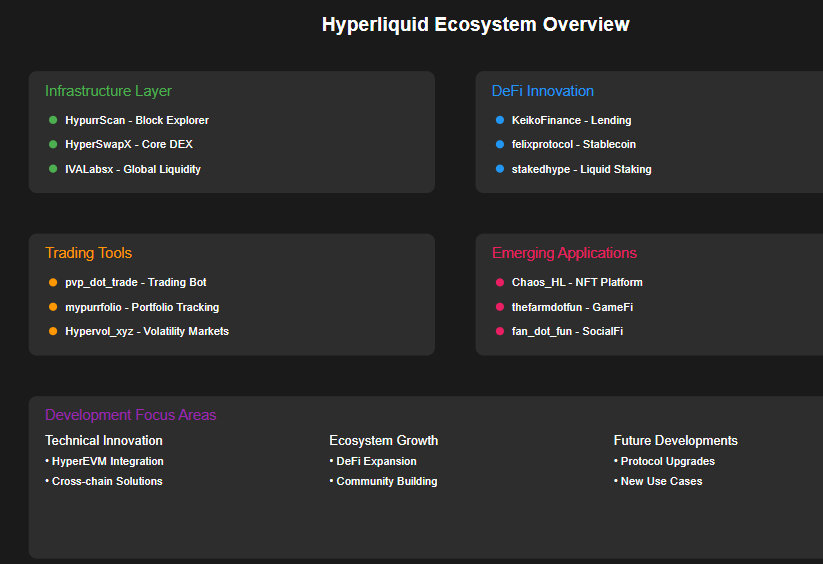Image resolution: width=823 pixels, height=564 pixels.
Task: Select the Infrastructure Layer heading
Action: (108, 91)
